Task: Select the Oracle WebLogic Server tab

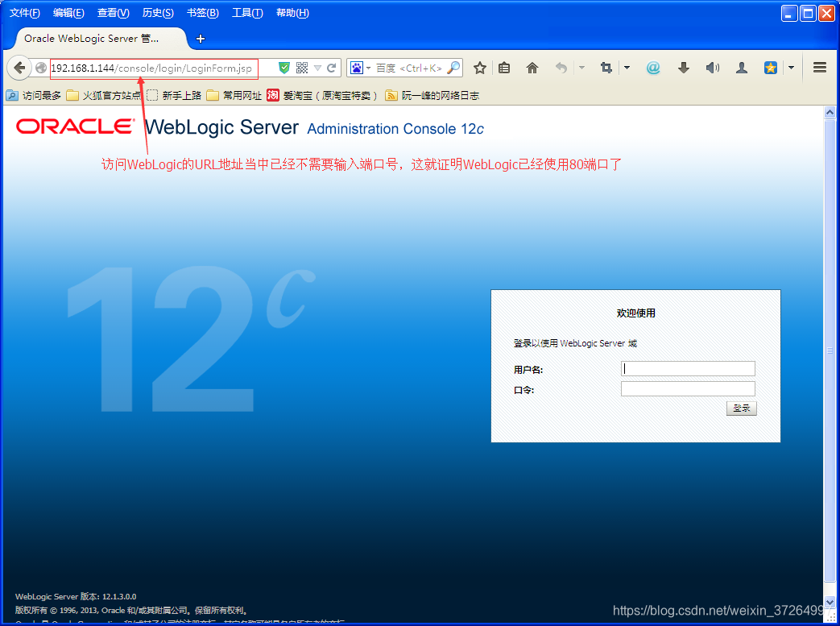Action: point(100,39)
